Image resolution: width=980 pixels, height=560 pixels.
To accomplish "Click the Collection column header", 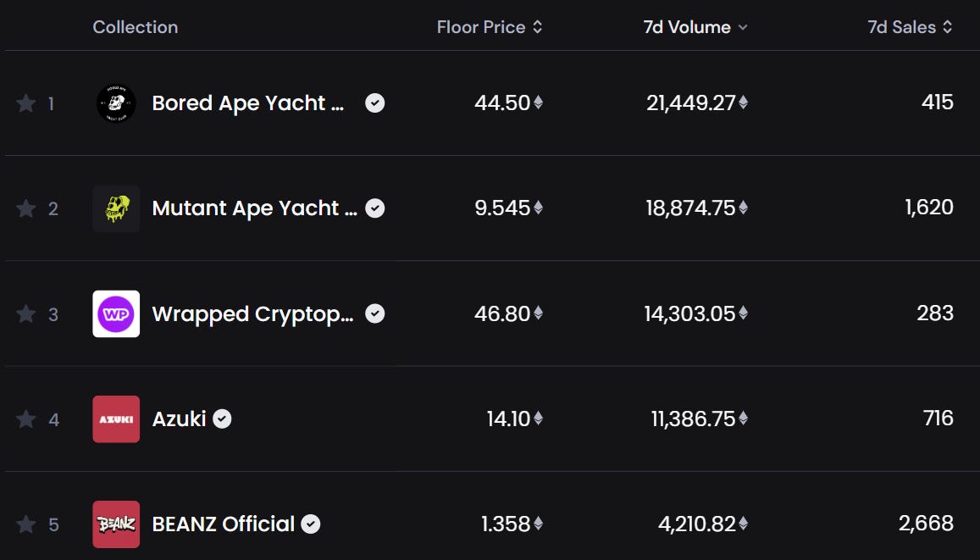I will tap(136, 27).
